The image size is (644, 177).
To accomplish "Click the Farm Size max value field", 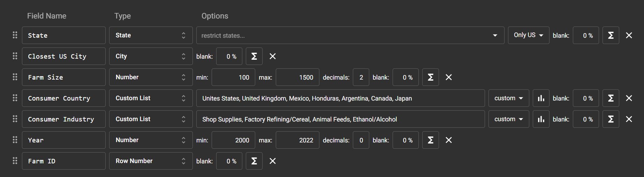I will (x=297, y=77).
